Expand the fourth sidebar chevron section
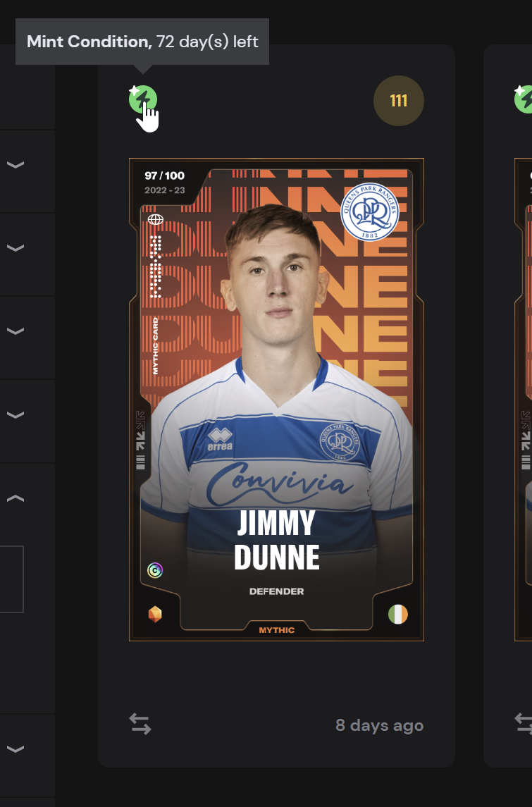This screenshot has width=532, height=807. tap(16, 415)
